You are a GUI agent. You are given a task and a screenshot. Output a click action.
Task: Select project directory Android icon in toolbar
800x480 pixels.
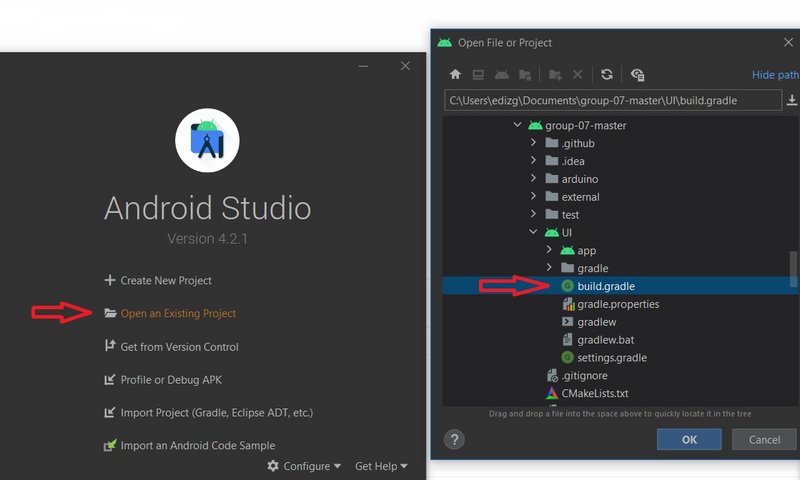coord(502,75)
